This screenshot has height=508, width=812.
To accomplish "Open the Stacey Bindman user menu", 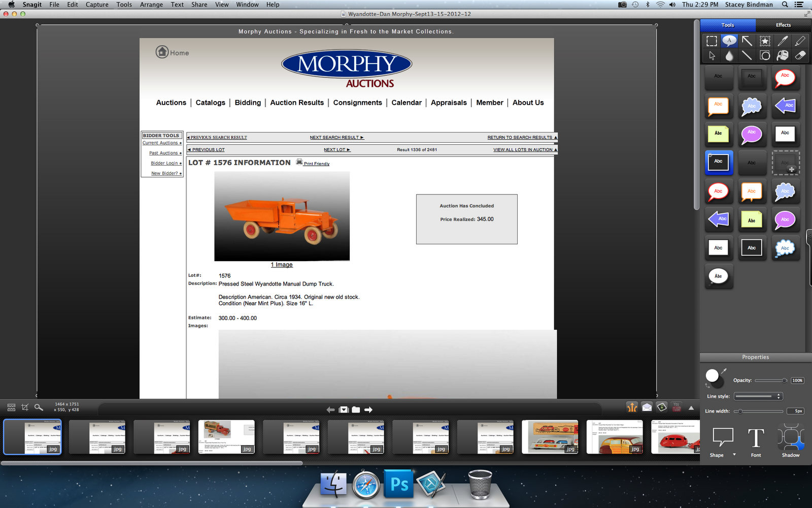I will click(749, 5).
